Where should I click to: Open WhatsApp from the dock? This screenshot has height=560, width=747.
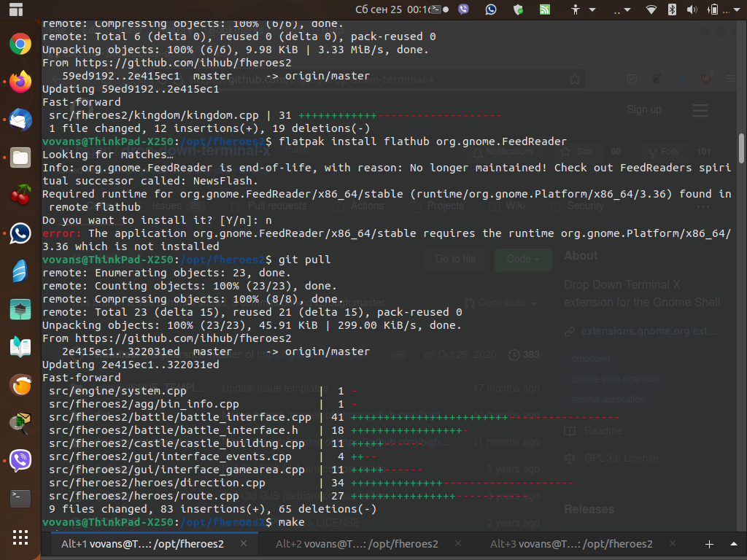20,233
